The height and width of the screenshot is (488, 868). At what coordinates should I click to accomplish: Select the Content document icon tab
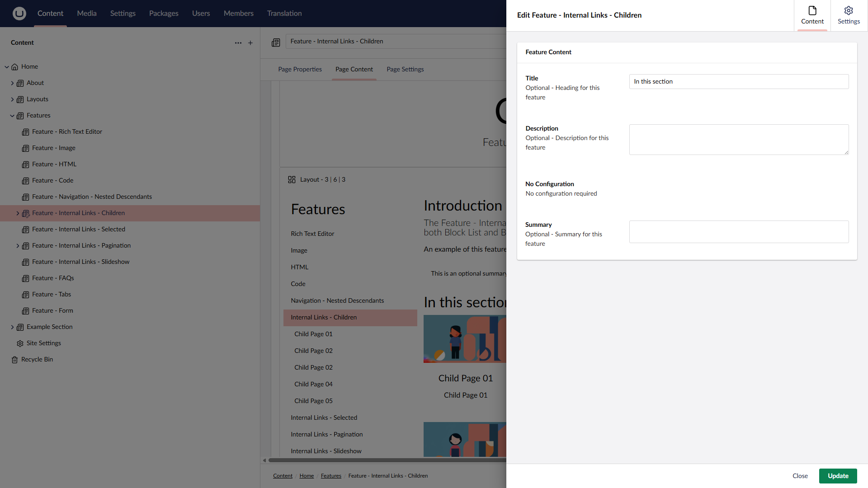tap(812, 11)
